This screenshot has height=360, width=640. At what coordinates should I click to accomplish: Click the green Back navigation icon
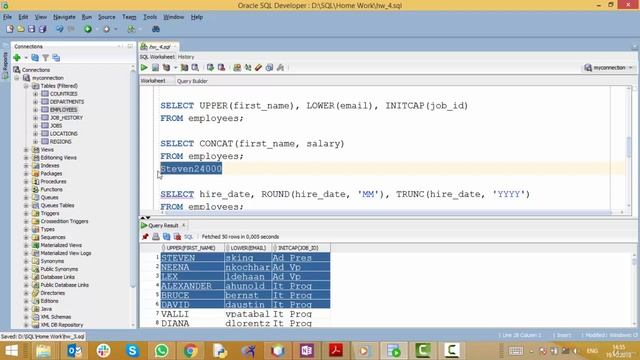pos(88,29)
